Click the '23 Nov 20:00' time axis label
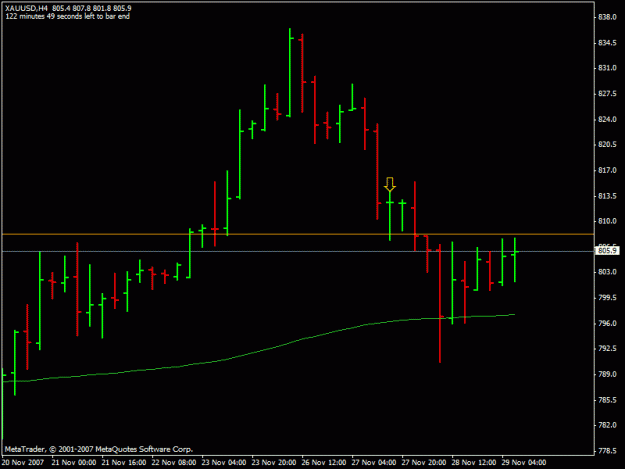This screenshot has width=625, height=469. pos(274,462)
